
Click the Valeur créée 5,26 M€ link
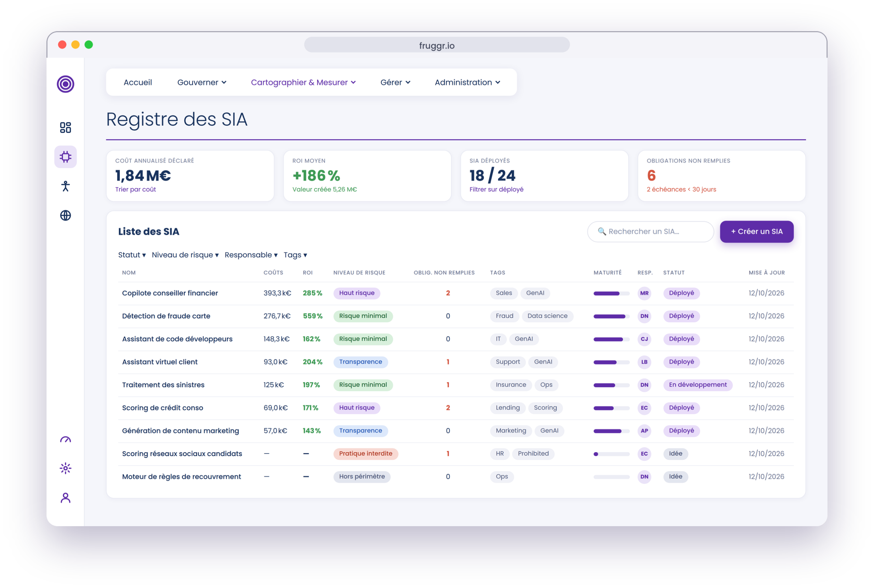pos(325,190)
